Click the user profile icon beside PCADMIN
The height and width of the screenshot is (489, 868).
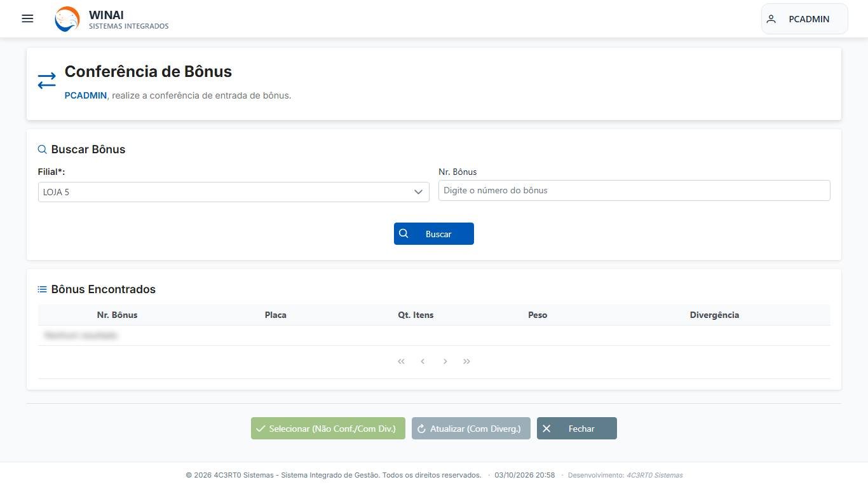click(x=771, y=19)
